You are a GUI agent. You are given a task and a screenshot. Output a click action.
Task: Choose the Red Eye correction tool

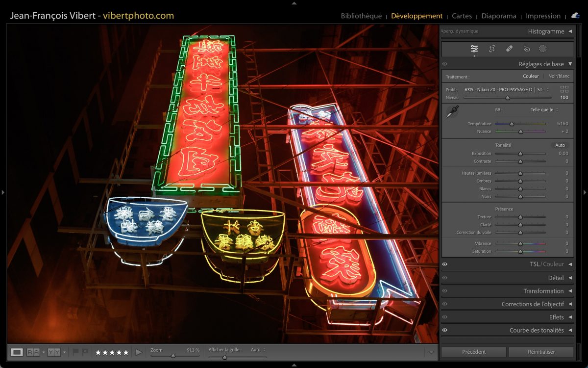click(x=527, y=49)
